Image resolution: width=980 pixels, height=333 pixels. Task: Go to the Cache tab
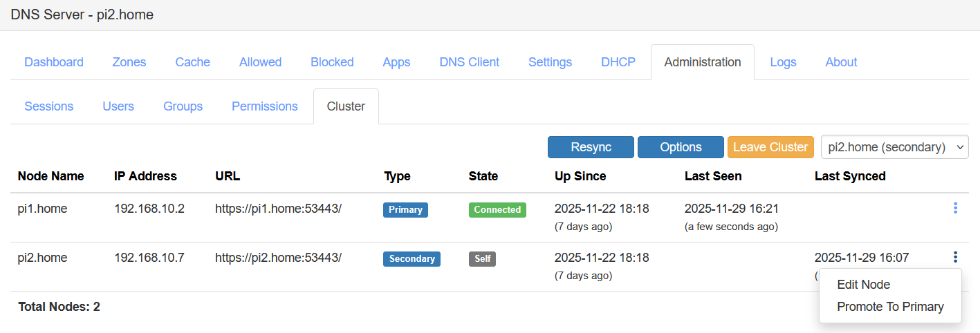point(192,62)
